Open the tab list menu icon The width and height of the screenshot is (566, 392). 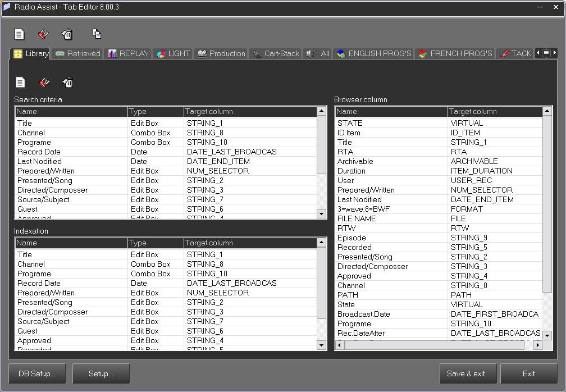546,53
